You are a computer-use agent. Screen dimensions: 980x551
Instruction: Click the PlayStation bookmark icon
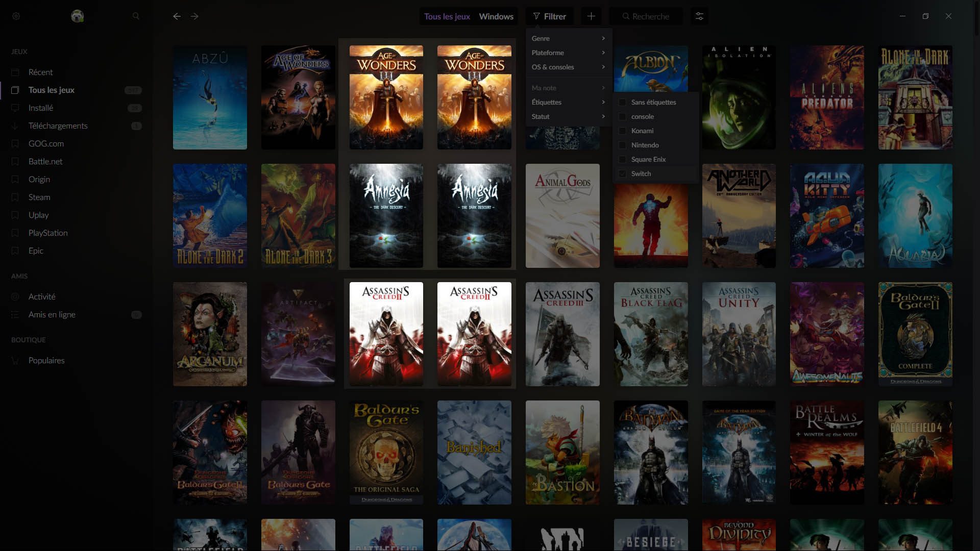click(15, 233)
